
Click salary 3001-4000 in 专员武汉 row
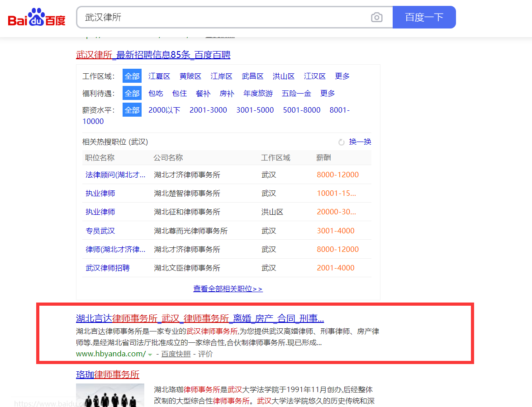point(336,231)
